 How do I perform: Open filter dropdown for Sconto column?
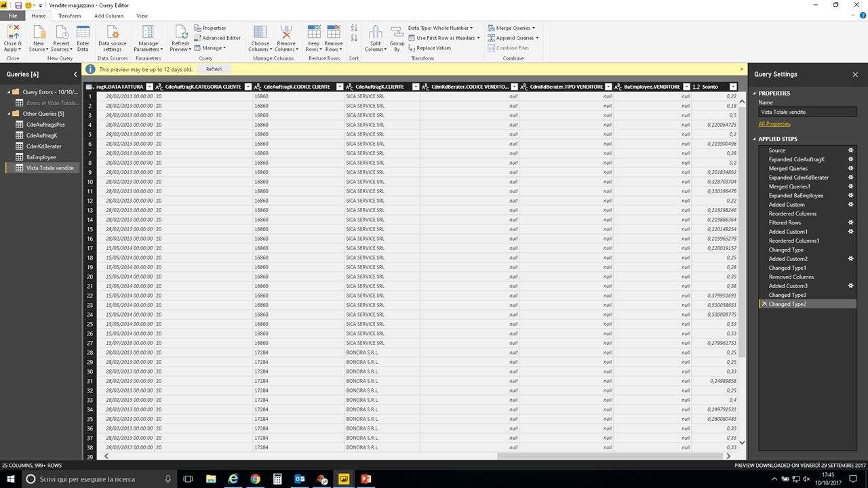point(732,87)
